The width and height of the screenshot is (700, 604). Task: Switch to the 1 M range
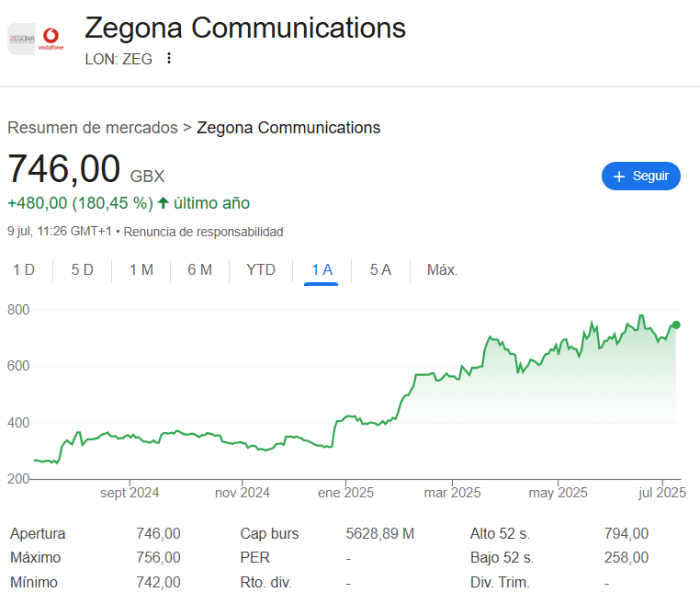pos(141,269)
